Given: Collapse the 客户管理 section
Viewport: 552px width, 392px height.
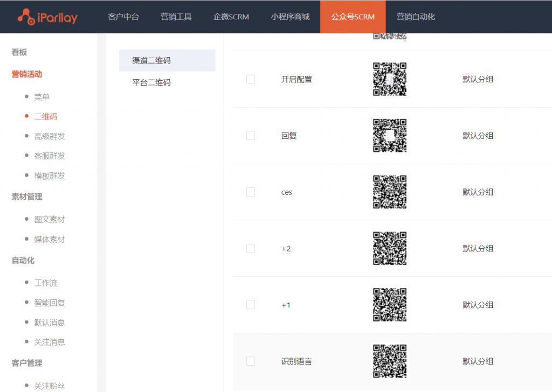Looking at the screenshot, I should [27, 363].
